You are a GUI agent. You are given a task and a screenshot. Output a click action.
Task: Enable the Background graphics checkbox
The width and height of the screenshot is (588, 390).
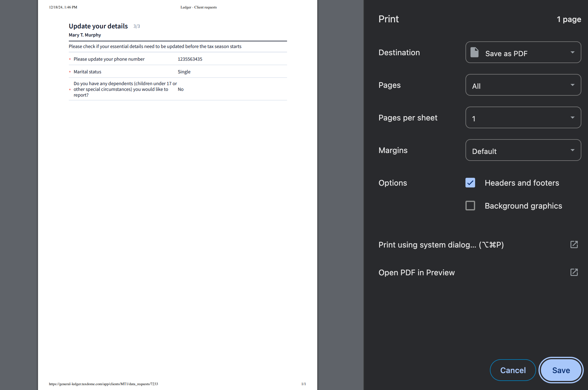[x=470, y=206]
